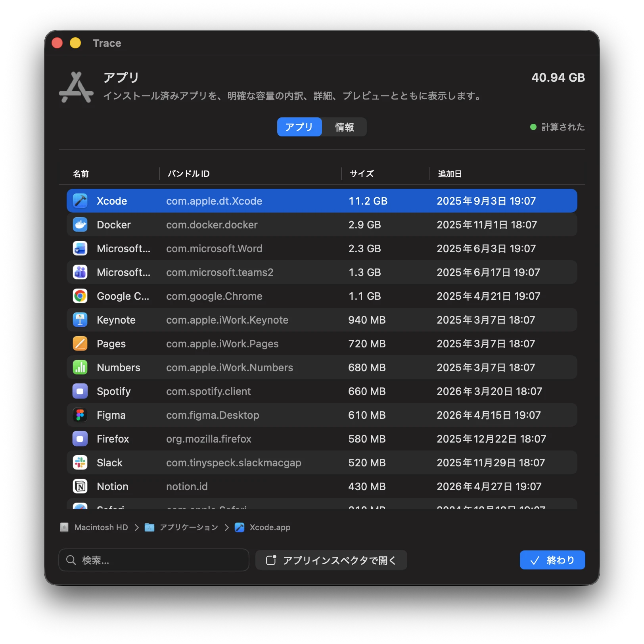Viewport: 644px width, 644px height.
Task: Click the Microsoft Teams icon
Action: point(80,272)
